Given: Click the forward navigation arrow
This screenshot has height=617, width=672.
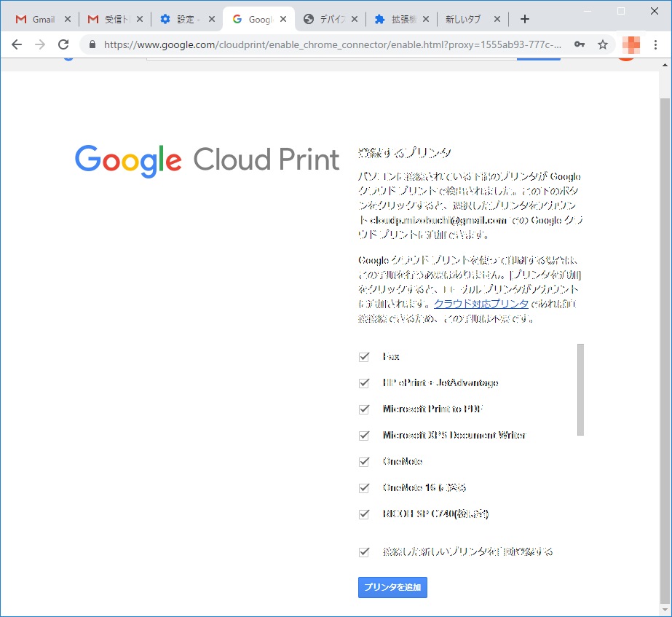Looking at the screenshot, I should 40,44.
